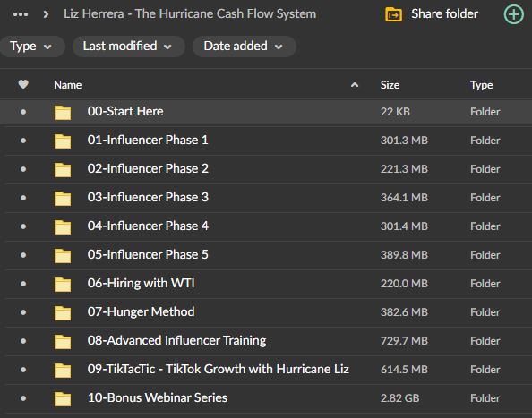Viewport: 532px width, 418px height.
Task: Toggle favorite dot for 00-Start Here
Action: coord(23,112)
